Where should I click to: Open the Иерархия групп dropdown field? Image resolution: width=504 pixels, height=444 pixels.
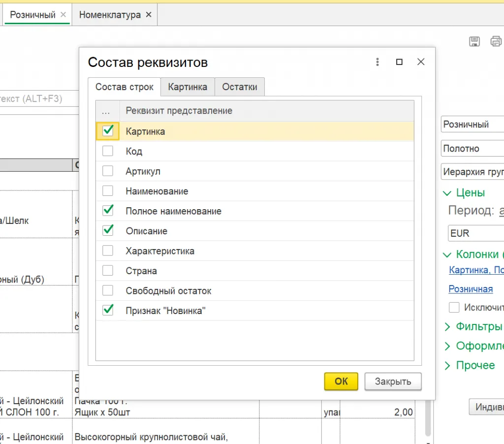coord(472,172)
